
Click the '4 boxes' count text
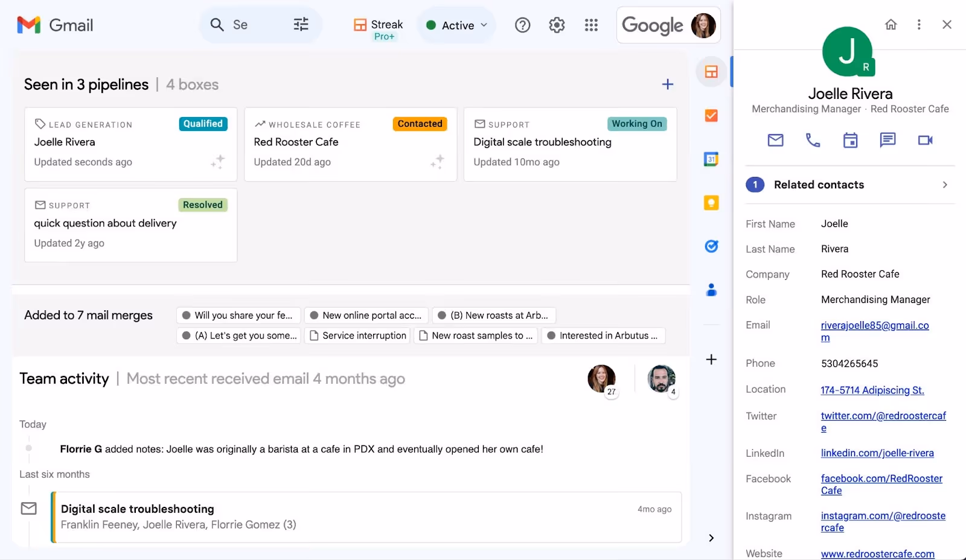[x=193, y=84]
